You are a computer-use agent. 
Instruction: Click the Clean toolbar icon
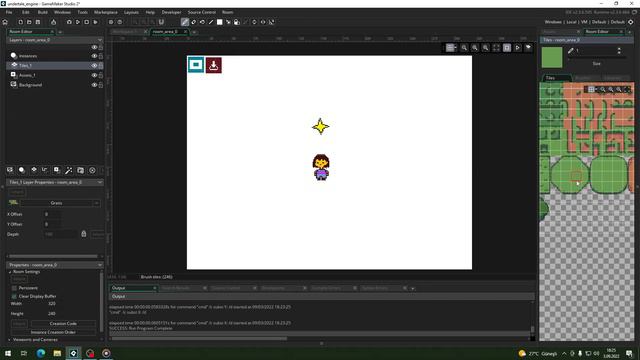click(96, 22)
